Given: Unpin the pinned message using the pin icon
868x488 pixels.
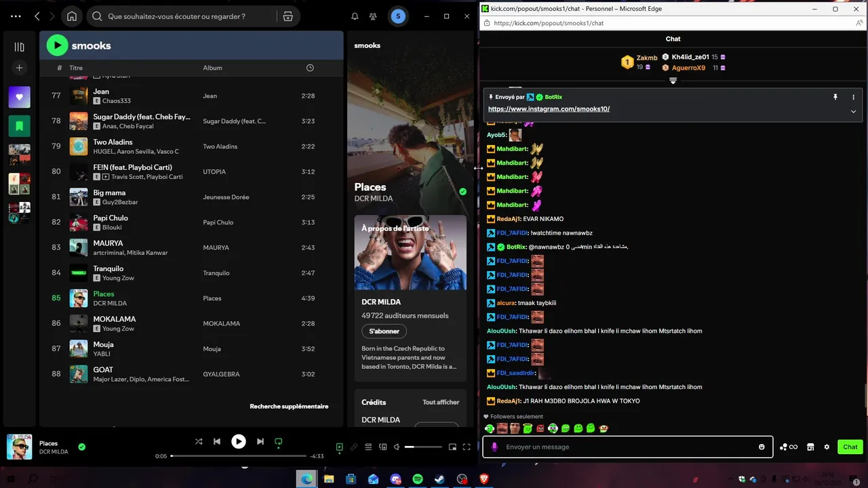Looking at the screenshot, I should (835, 97).
